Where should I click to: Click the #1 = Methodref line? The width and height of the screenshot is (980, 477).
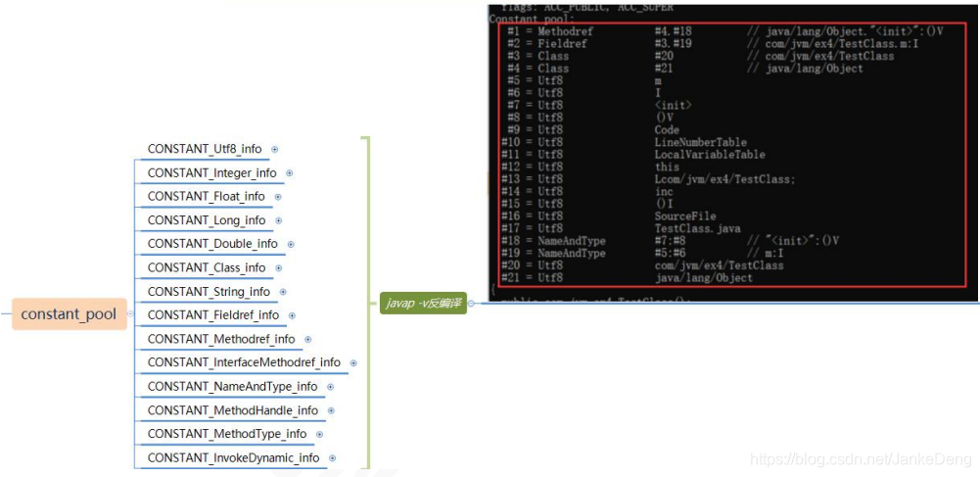pyautogui.click(x=725, y=31)
